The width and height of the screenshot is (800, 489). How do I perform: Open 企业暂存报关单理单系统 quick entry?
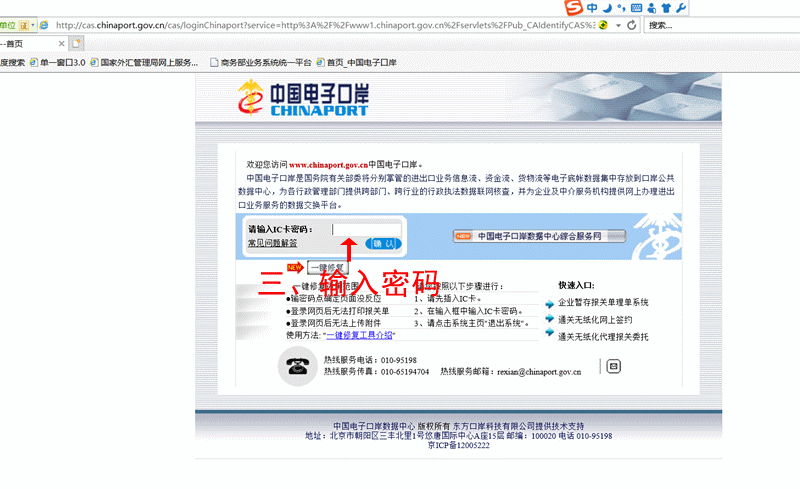pyautogui.click(x=602, y=302)
